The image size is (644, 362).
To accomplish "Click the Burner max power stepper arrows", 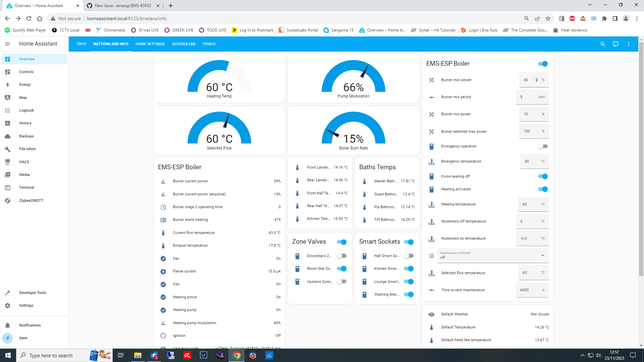I will (x=537, y=80).
